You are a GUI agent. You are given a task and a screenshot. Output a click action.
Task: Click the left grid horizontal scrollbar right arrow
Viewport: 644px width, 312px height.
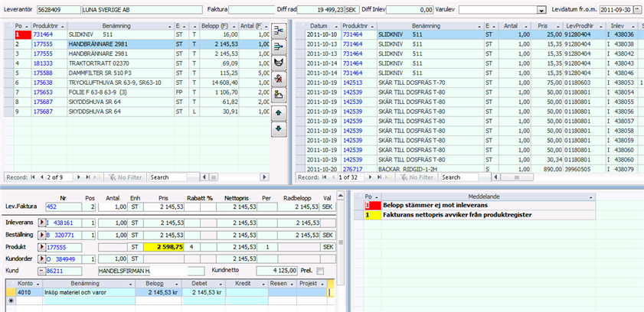pos(265,177)
